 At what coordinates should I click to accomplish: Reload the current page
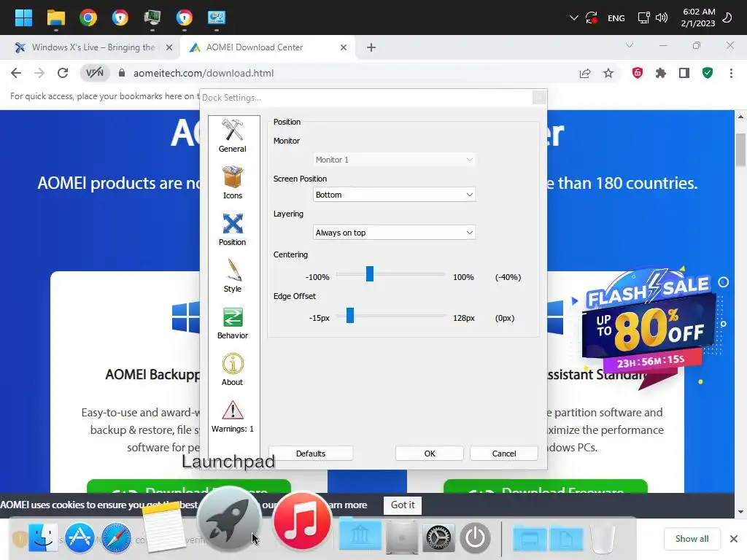tap(63, 73)
